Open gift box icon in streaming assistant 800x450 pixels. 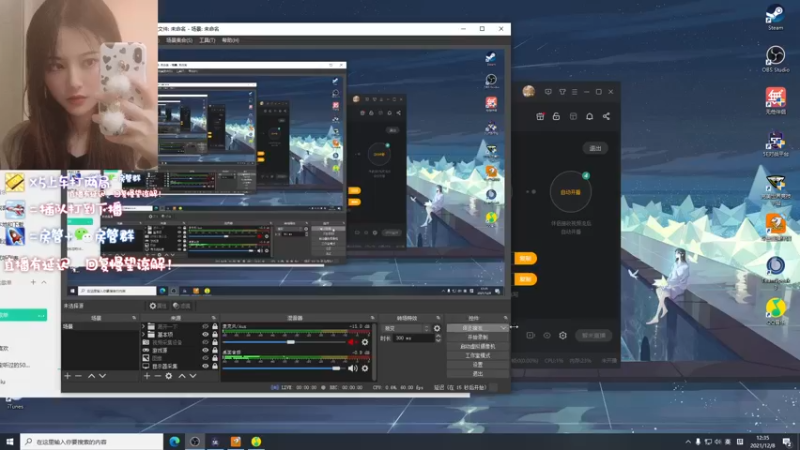click(540, 116)
